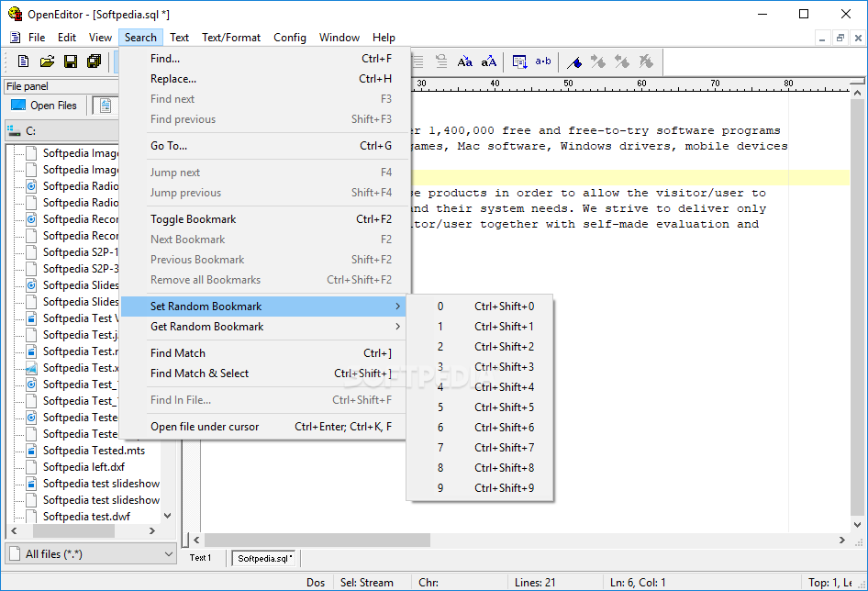868x591 pixels.
Task: Click the 'a·b' show whitespace icon
Action: point(543,61)
